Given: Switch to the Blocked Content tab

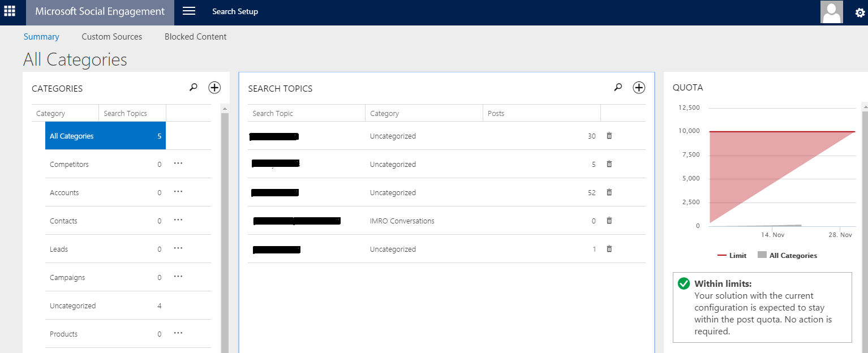Looking at the screenshot, I should coord(196,37).
